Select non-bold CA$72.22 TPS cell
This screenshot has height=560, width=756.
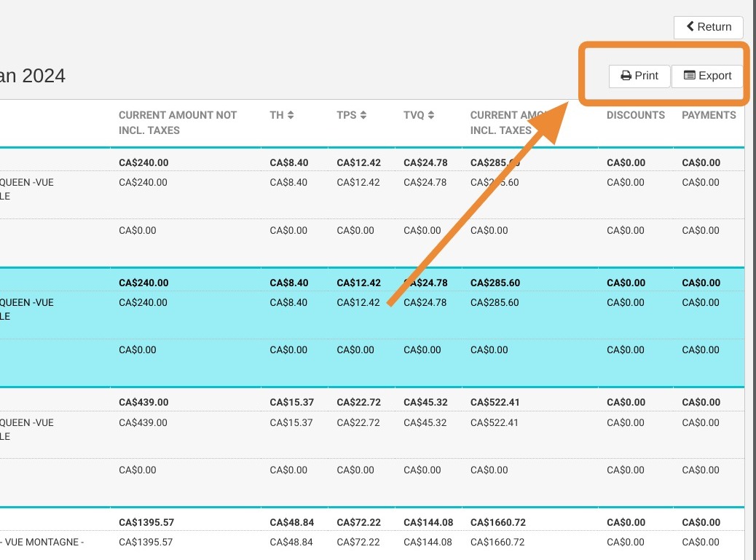[x=358, y=543]
